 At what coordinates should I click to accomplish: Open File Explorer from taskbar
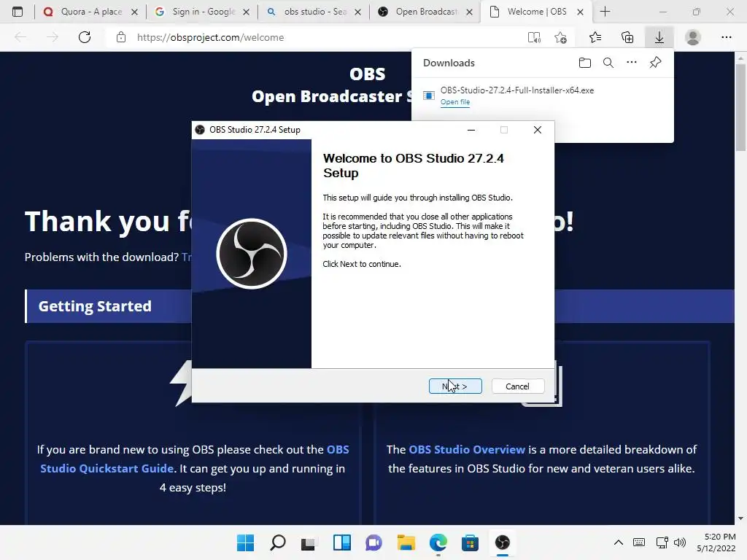[x=406, y=542]
